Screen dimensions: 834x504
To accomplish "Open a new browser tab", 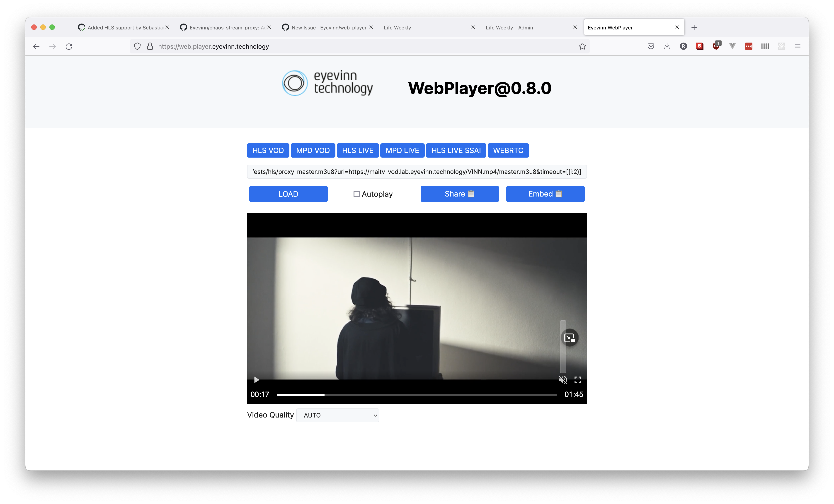I will tap(694, 27).
